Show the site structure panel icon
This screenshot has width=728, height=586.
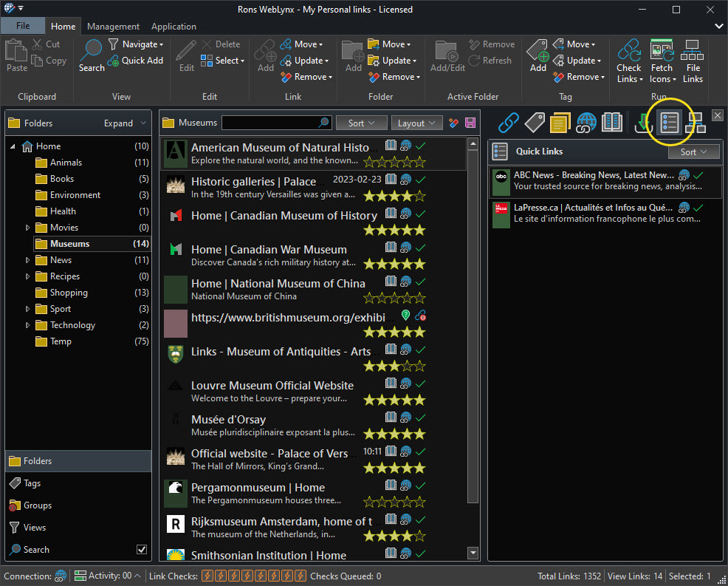pyautogui.click(x=696, y=123)
